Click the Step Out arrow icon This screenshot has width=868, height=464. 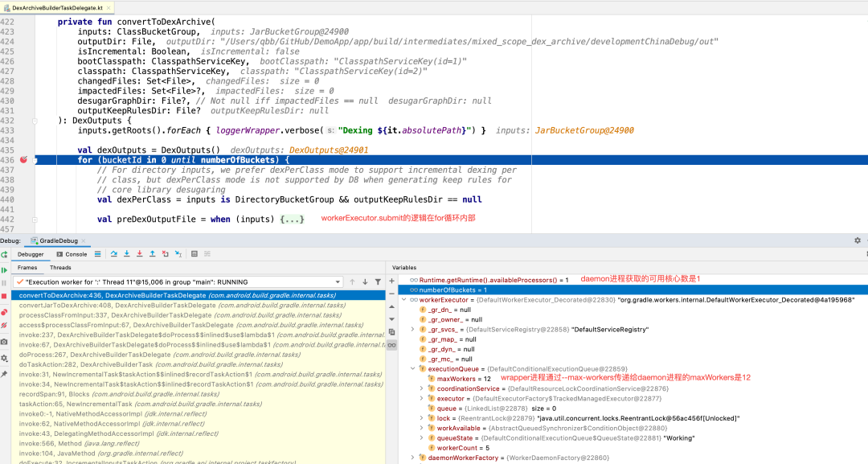click(152, 253)
